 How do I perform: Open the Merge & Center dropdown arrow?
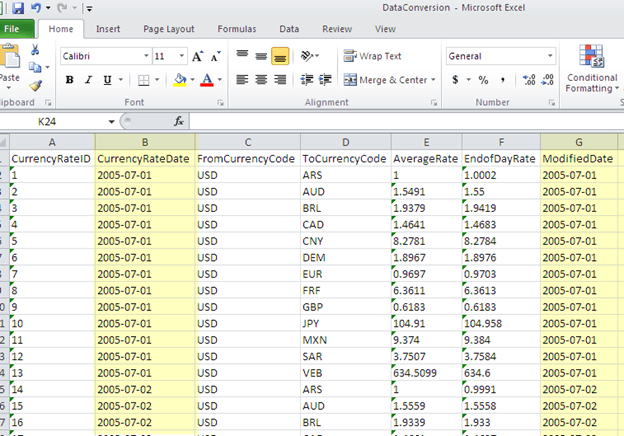(x=433, y=80)
